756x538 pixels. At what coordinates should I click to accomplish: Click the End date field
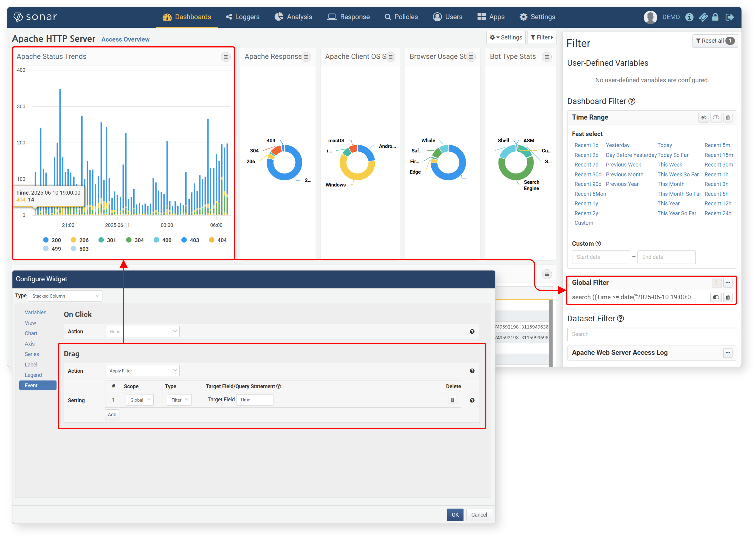666,257
